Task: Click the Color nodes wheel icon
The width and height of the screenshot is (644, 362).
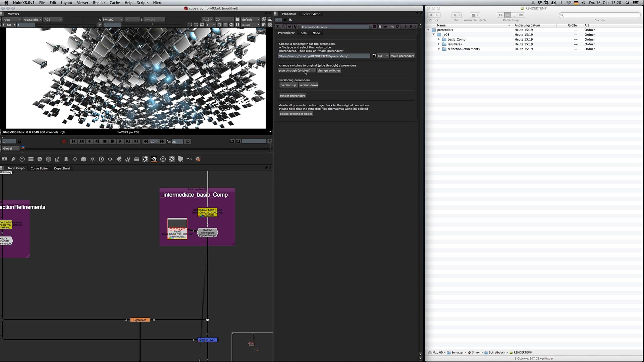Action: pyautogui.click(x=40, y=159)
